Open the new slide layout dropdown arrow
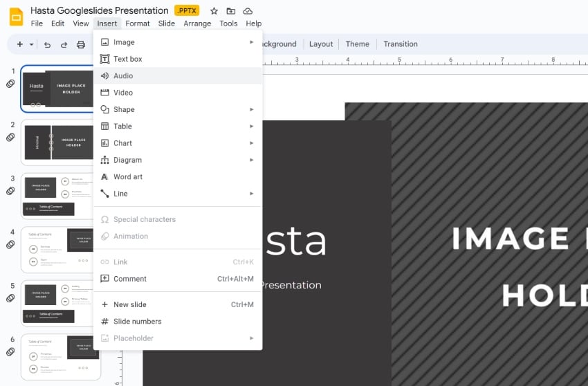This screenshot has width=588, height=386. [31, 44]
